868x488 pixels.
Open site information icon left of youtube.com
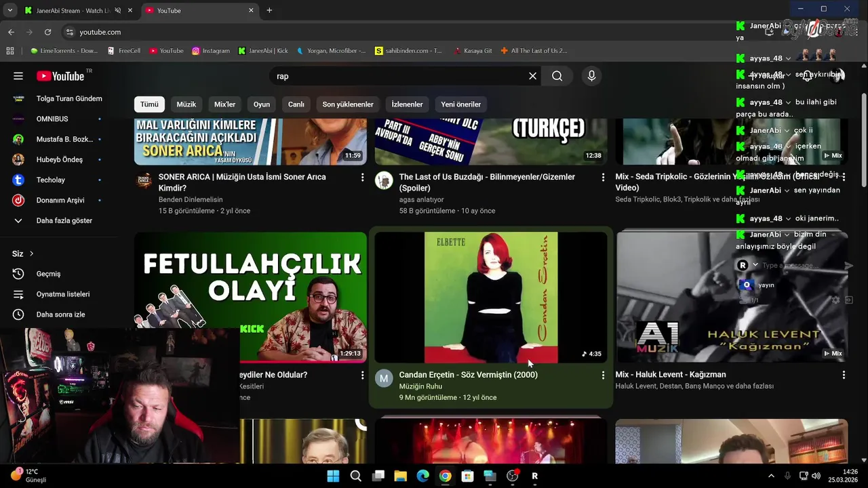click(69, 32)
